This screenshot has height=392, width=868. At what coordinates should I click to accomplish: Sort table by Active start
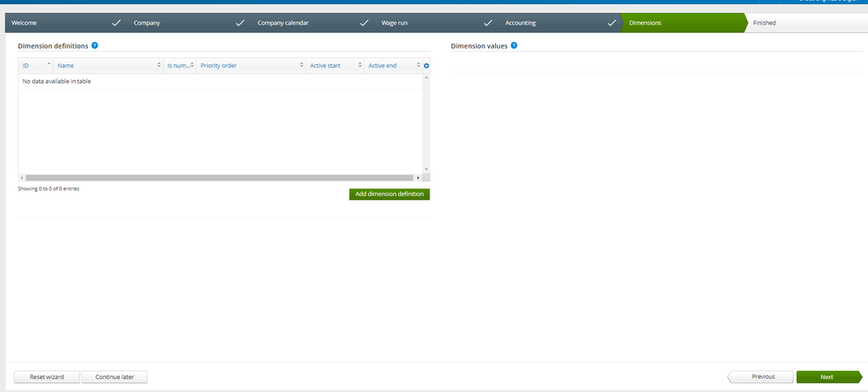point(335,66)
